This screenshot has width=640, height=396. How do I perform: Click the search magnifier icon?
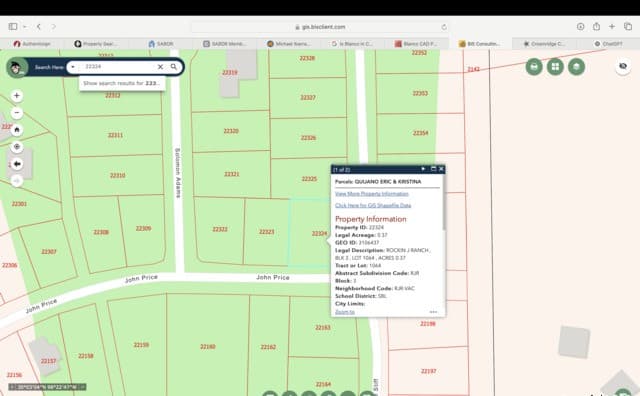click(x=174, y=67)
